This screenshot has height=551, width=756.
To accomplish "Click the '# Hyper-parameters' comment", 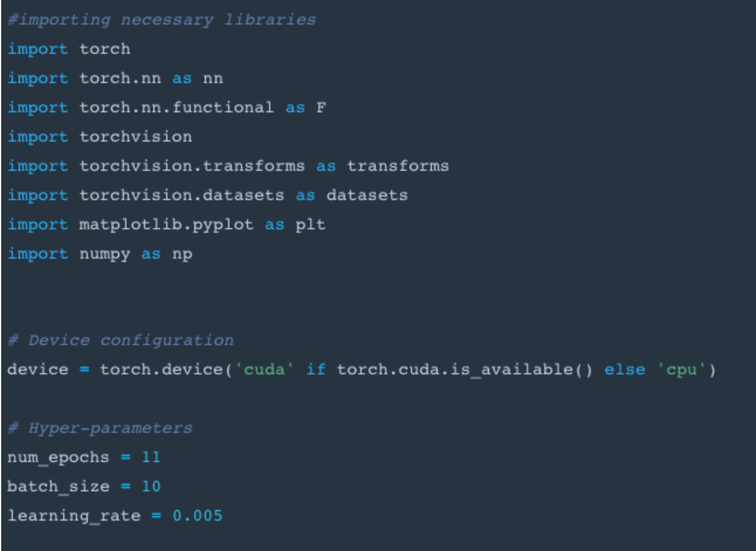I will (x=99, y=428).
